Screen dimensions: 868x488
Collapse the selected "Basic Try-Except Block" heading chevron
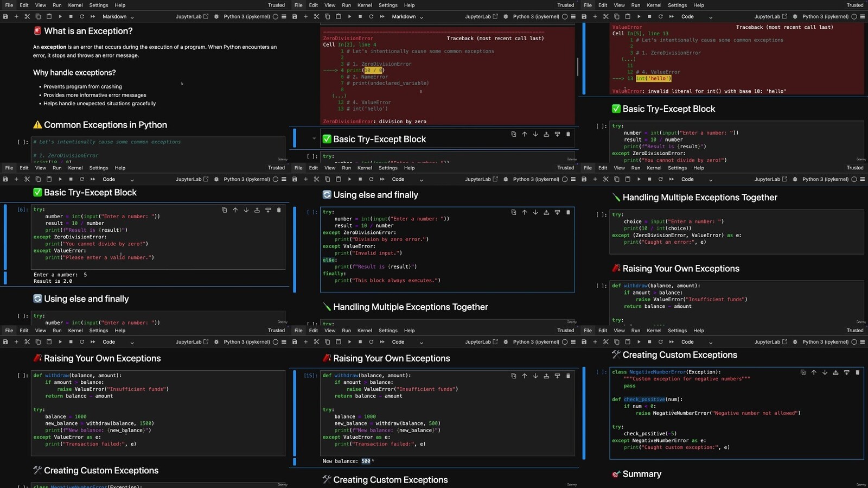click(314, 139)
